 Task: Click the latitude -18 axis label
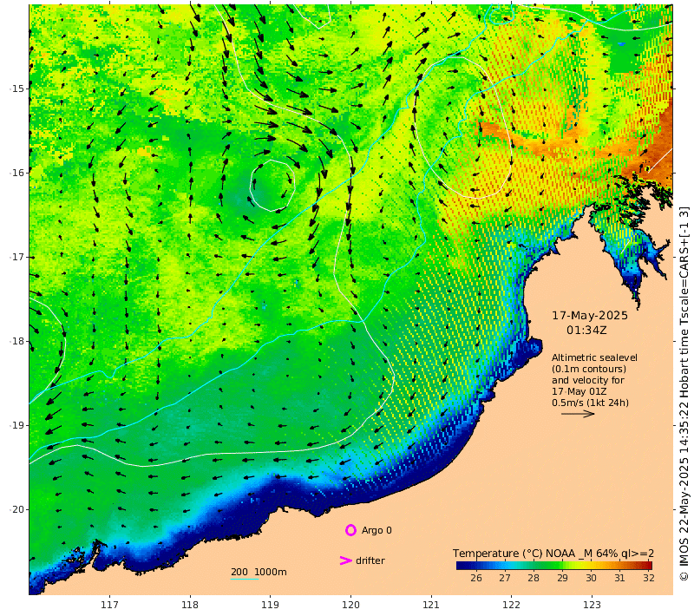16,341
